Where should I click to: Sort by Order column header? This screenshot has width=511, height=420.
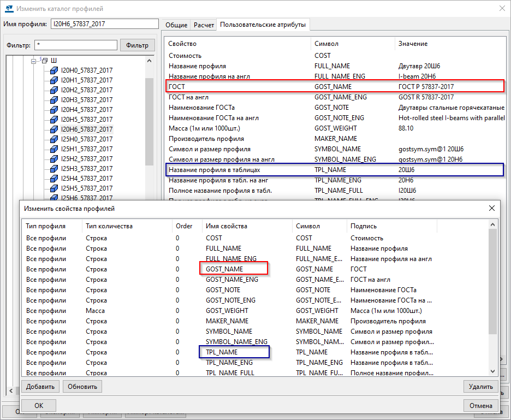[187, 226]
